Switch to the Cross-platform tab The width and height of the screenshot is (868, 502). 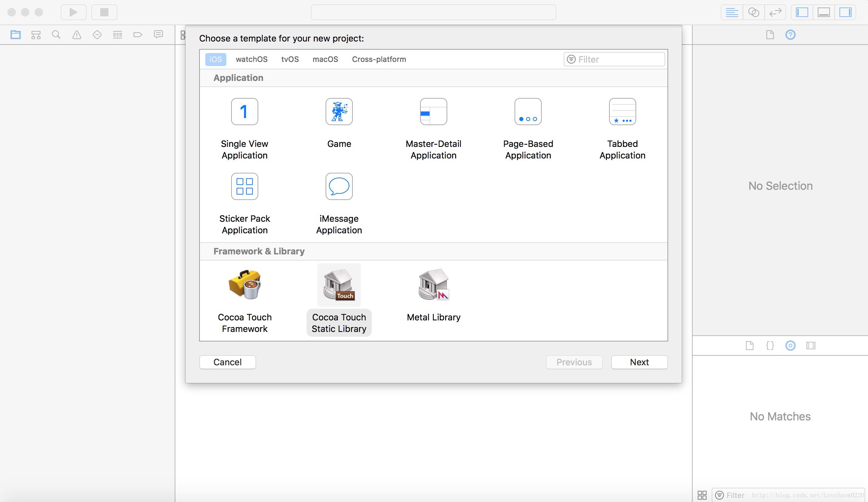[379, 59]
